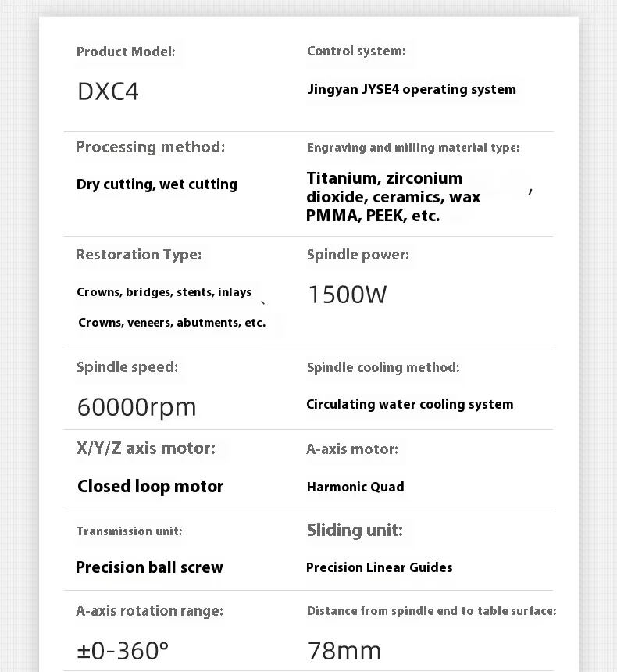This screenshot has height=672, width=617.
Task: Select the 'Precision Linear Guides' value
Action: (380, 567)
